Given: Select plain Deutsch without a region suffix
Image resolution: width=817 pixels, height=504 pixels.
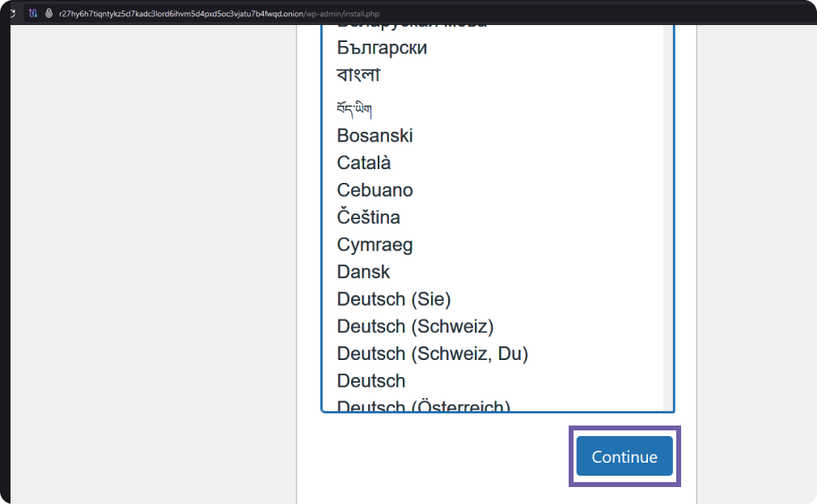Looking at the screenshot, I should point(371,381).
